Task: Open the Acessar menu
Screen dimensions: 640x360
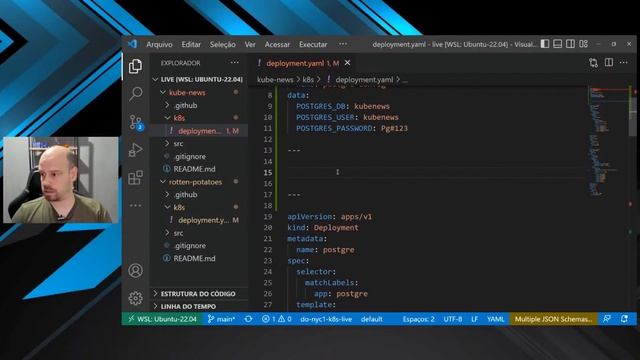Action: pyautogui.click(x=277, y=44)
